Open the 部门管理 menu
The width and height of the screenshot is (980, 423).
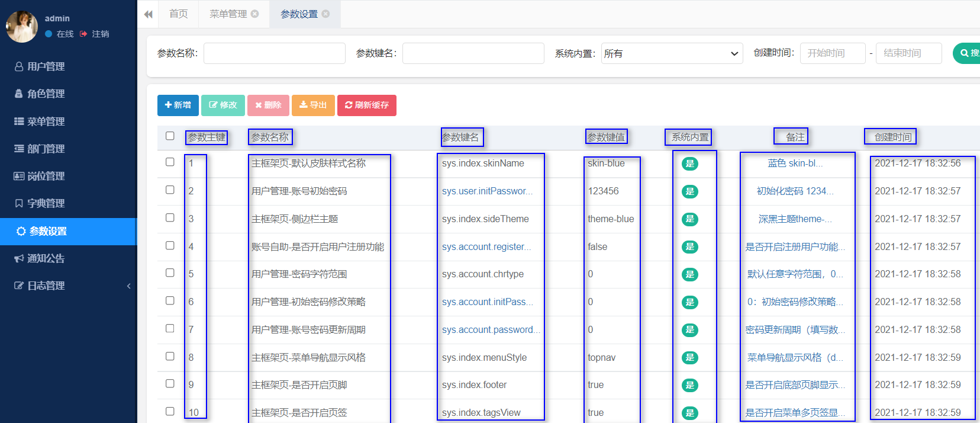tap(69, 149)
